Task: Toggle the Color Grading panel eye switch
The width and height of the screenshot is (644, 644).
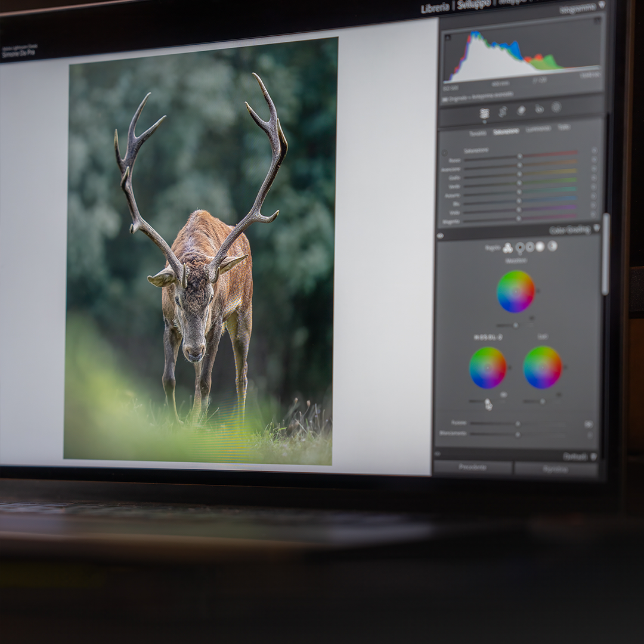Action: [x=440, y=236]
